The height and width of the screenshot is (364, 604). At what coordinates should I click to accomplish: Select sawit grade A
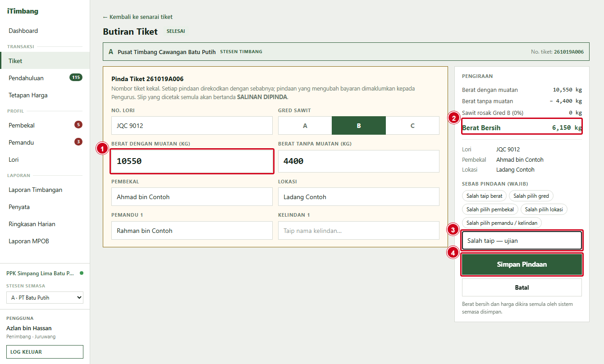click(x=305, y=126)
